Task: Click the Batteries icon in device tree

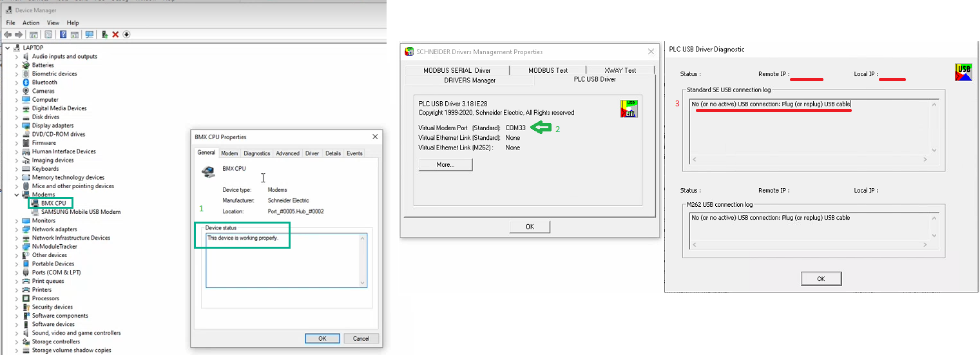Action: pyautogui.click(x=26, y=65)
